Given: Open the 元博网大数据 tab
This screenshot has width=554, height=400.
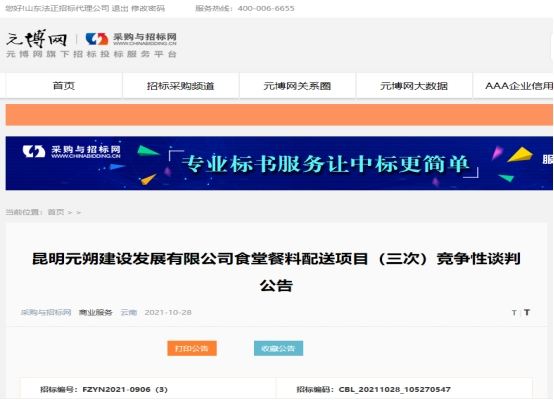Looking at the screenshot, I should click(414, 86).
